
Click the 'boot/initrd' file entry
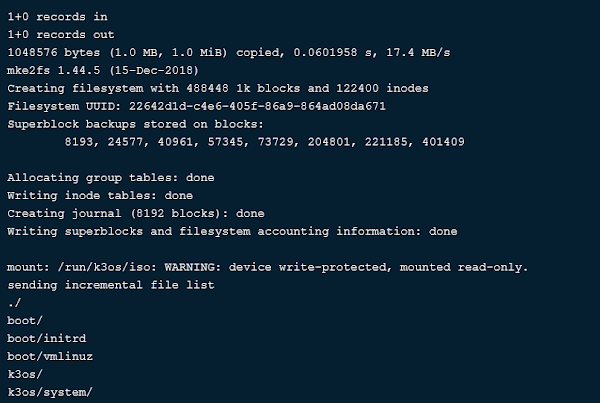pyautogui.click(x=47, y=339)
